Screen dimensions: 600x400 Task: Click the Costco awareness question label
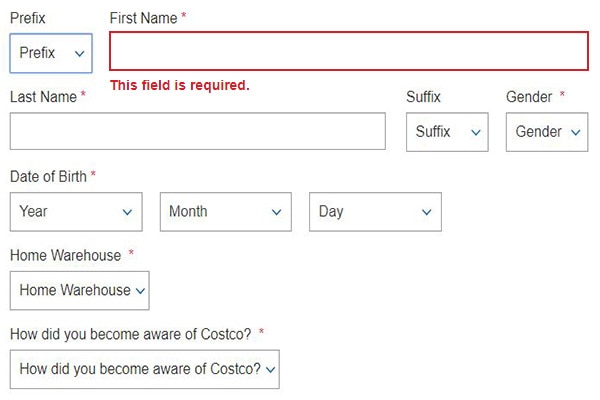130,333
